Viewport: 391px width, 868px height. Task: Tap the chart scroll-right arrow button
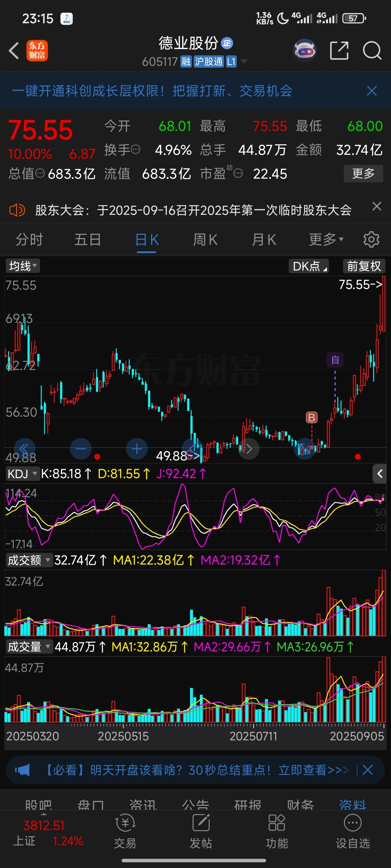click(249, 449)
